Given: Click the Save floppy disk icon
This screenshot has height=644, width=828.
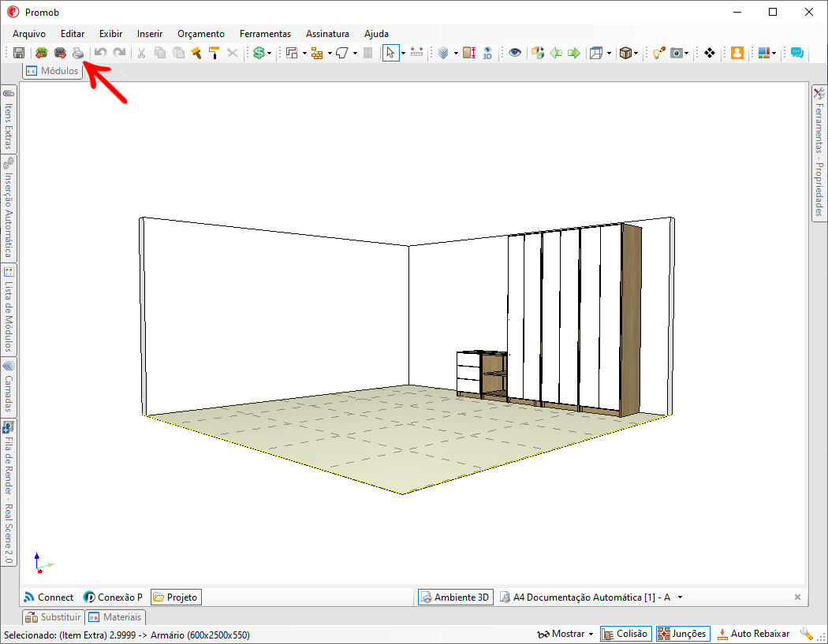Looking at the screenshot, I should 19,53.
